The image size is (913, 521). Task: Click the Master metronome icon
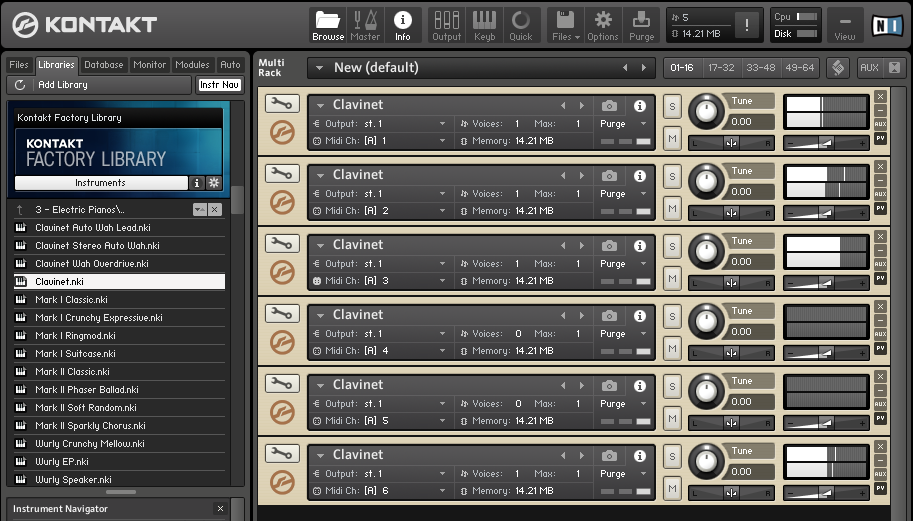365,25
